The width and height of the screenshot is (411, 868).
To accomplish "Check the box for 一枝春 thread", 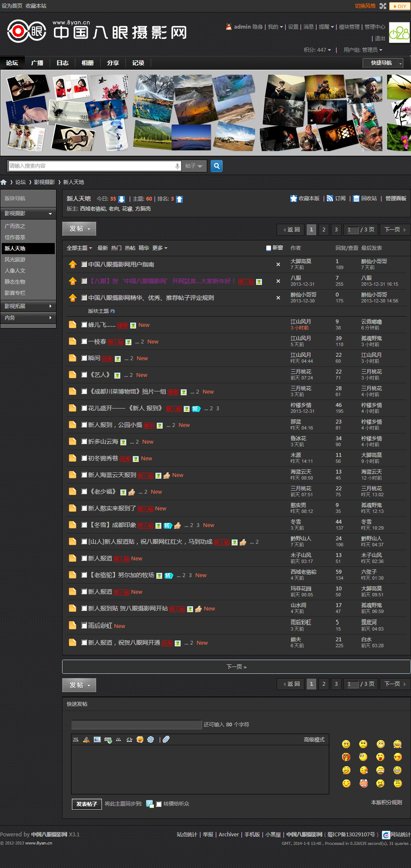I will [x=84, y=341].
